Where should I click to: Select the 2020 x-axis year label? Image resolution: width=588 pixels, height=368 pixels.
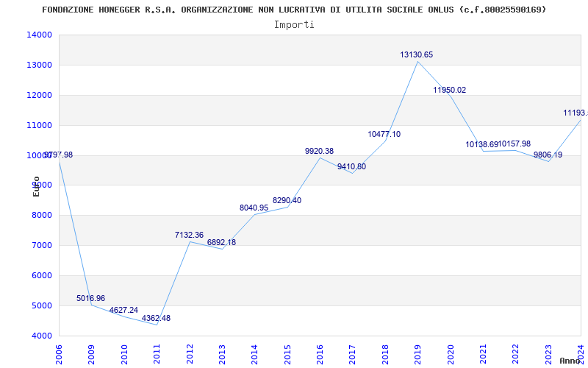click(x=451, y=354)
